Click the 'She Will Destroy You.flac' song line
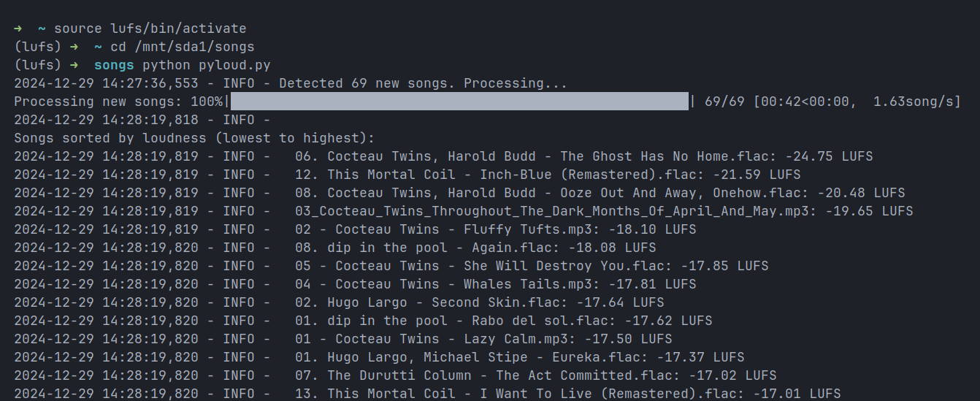980x401 pixels. 548,266
